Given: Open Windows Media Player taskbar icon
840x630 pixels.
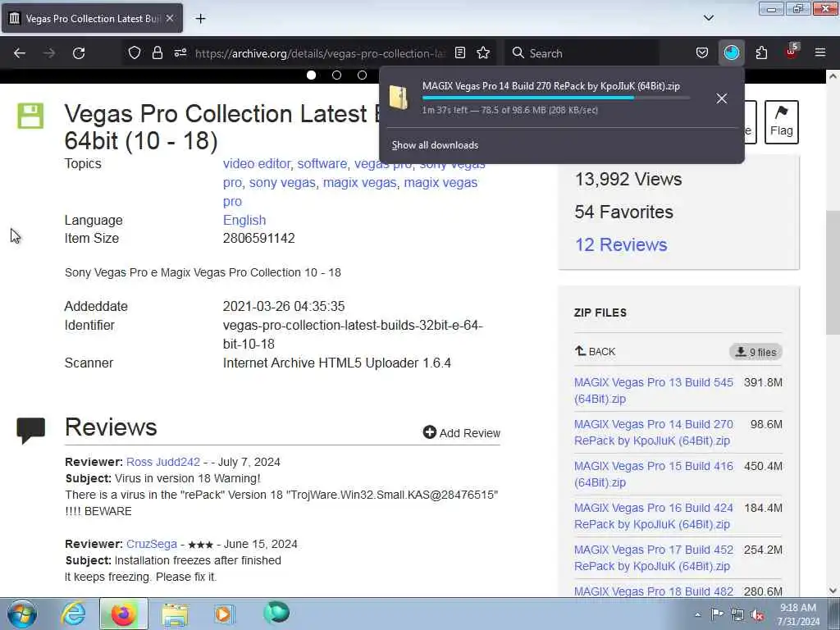Looking at the screenshot, I should 224,614.
